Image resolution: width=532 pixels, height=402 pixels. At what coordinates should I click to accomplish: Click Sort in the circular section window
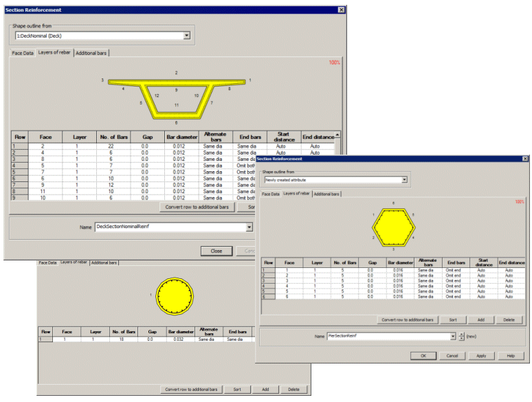(x=237, y=390)
